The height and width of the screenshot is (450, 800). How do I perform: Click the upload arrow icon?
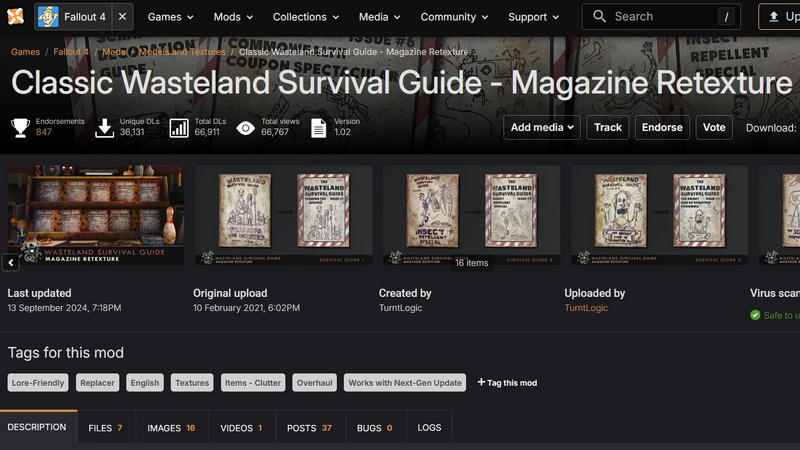pos(774,17)
